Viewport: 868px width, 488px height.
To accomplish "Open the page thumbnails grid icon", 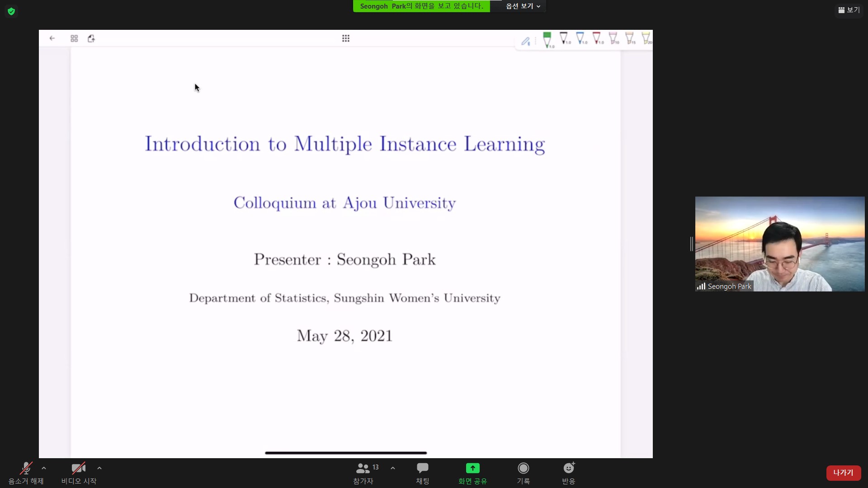I will click(x=74, y=38).
